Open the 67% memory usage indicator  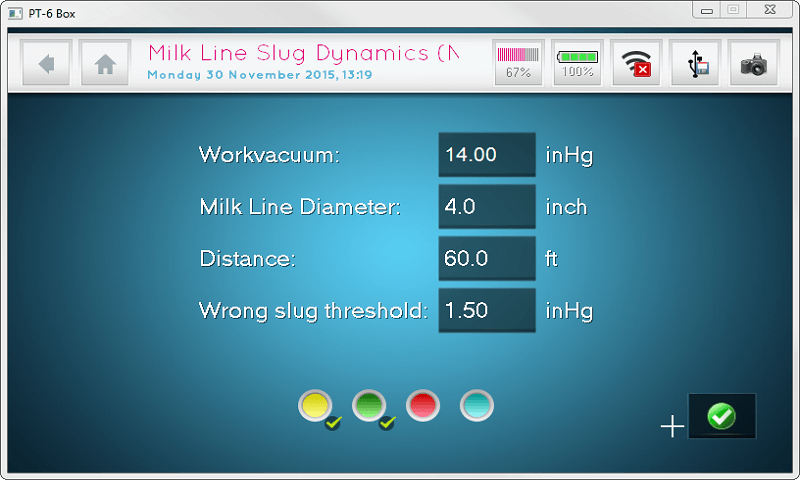click(518, 63)
